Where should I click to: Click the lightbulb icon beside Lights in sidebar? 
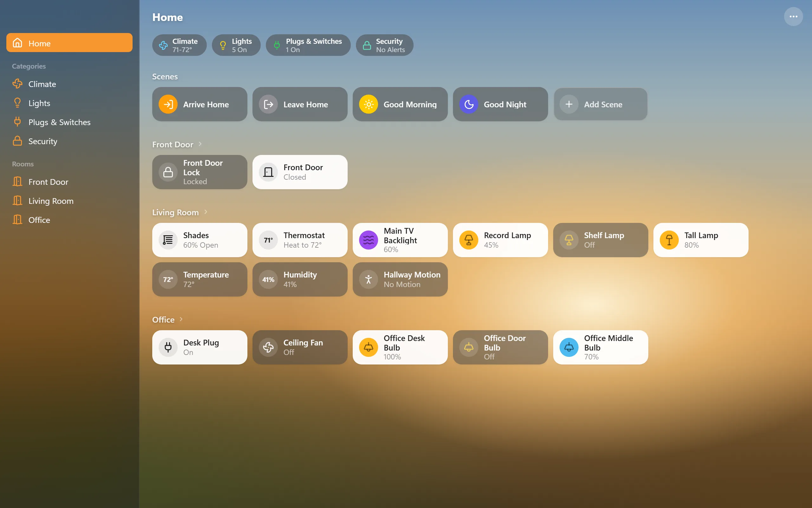click(x=17, y=103)
